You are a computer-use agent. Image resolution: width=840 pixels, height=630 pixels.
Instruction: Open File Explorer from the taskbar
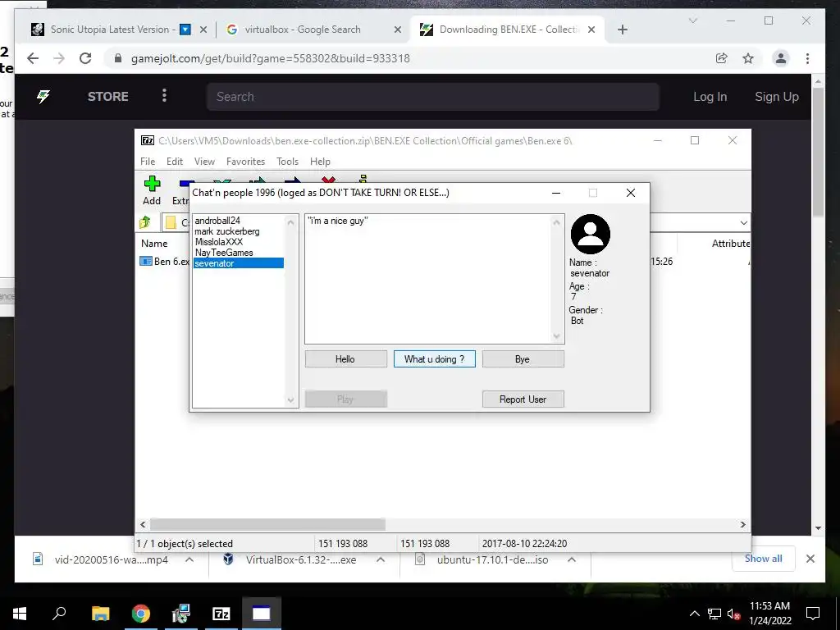point(100,614)
